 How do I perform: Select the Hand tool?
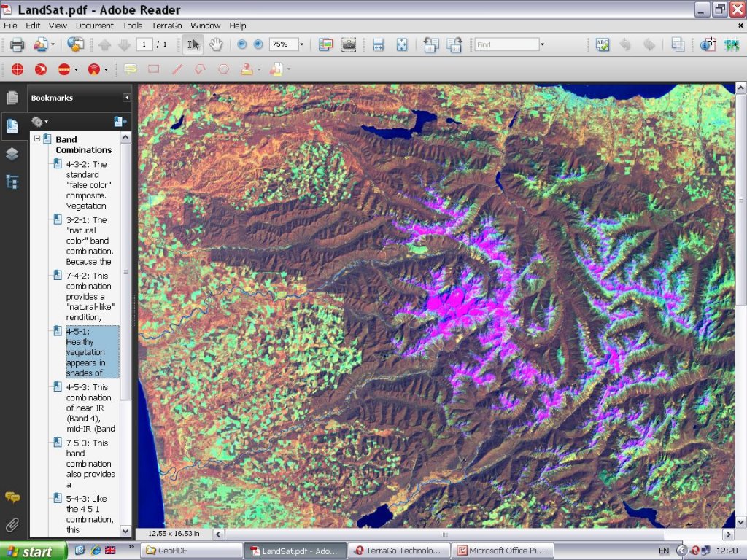tap(216, 44)
